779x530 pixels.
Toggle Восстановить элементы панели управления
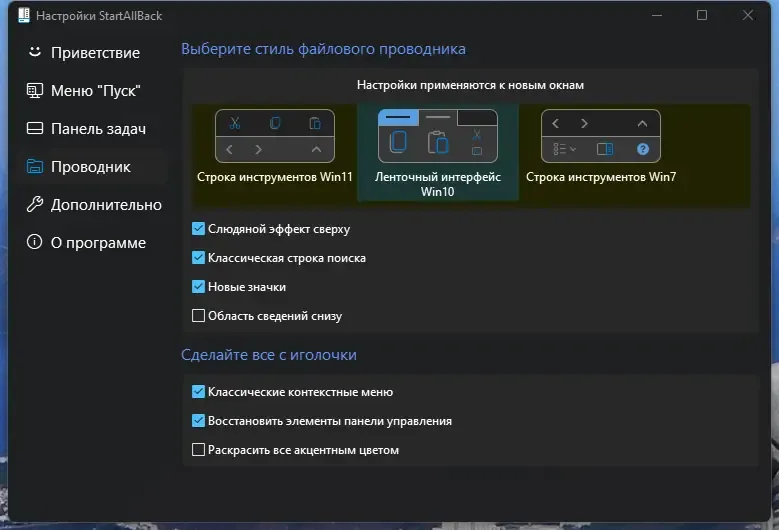click(x=198, y=421)
